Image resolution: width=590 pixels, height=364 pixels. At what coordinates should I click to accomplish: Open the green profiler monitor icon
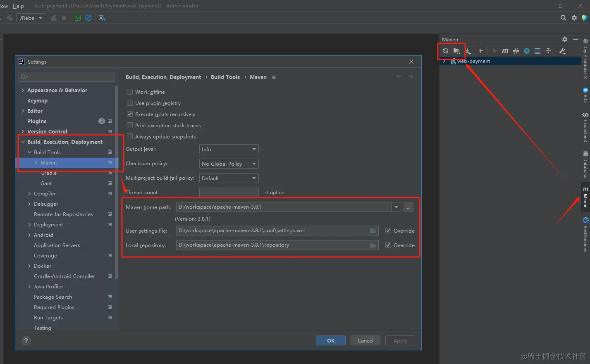tap(78, 18)
